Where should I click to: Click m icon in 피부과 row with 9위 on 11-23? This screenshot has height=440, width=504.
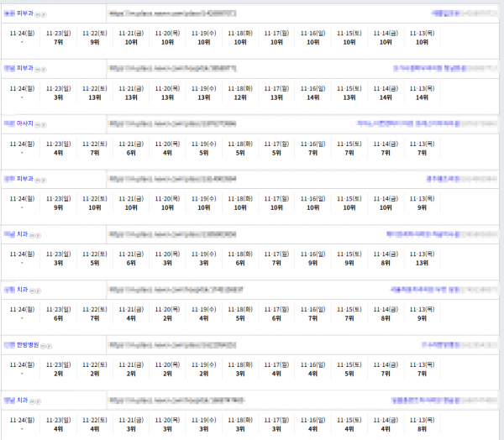pyautogui.click(x=38, y=180)
